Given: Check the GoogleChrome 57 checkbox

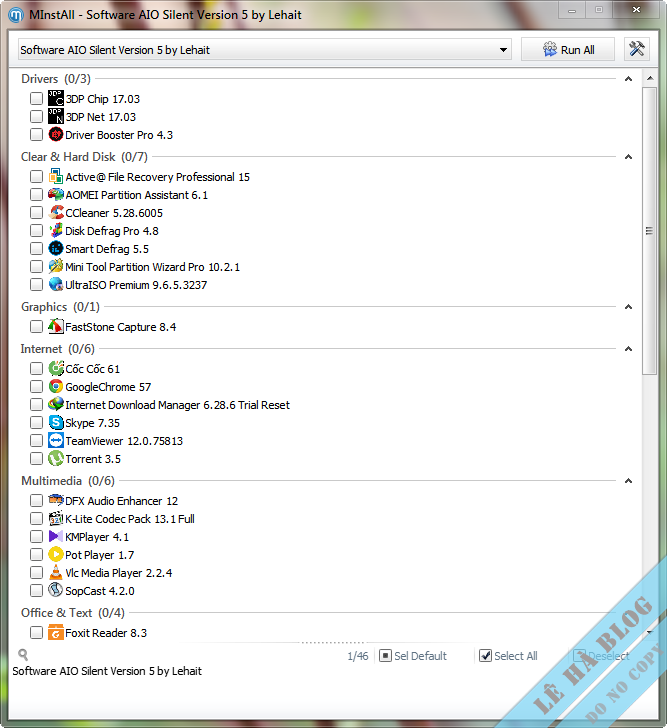Looking at the screenshot, I should click(x=36, y=386).
